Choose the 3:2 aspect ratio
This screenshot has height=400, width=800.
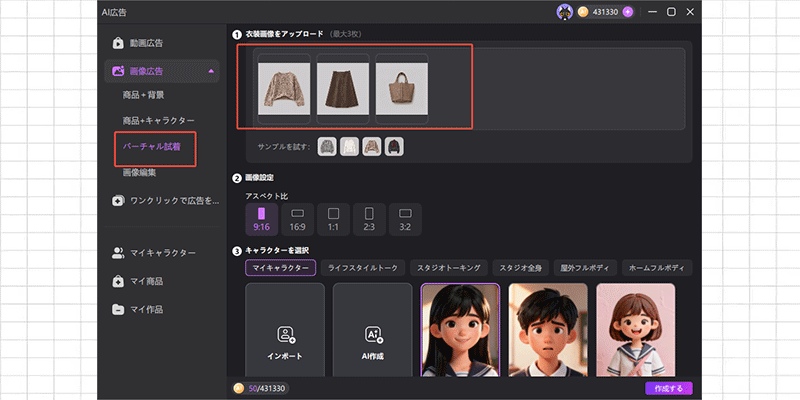pyautogui.click(x=405, y=219)
